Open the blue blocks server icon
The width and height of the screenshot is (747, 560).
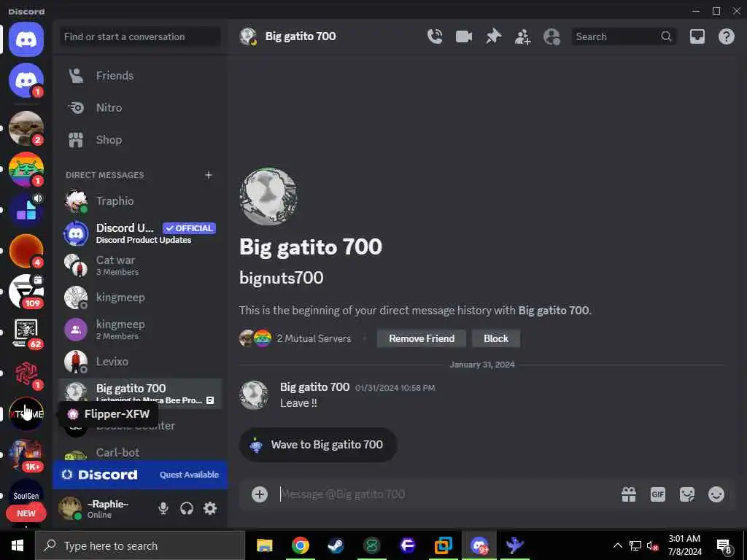point(26,210)
